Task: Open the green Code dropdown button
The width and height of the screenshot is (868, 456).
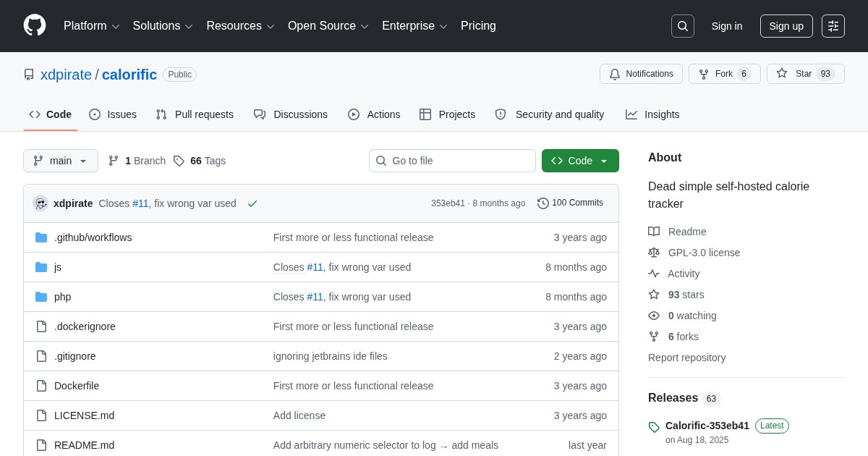Action: 580,161
